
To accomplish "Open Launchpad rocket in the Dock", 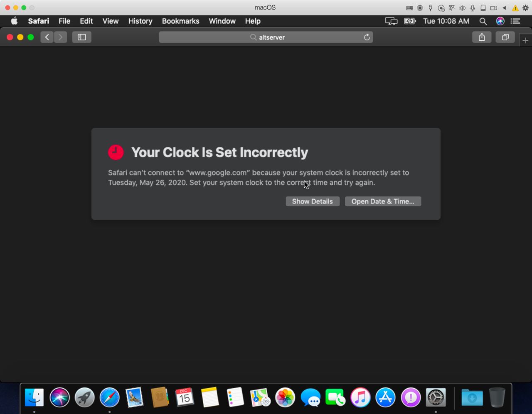I will pos(85,398).
